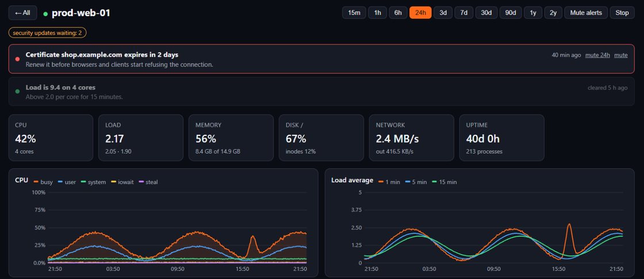Open the MEMORY 56% stat card
644x279 pixels.
click(231, 137)
